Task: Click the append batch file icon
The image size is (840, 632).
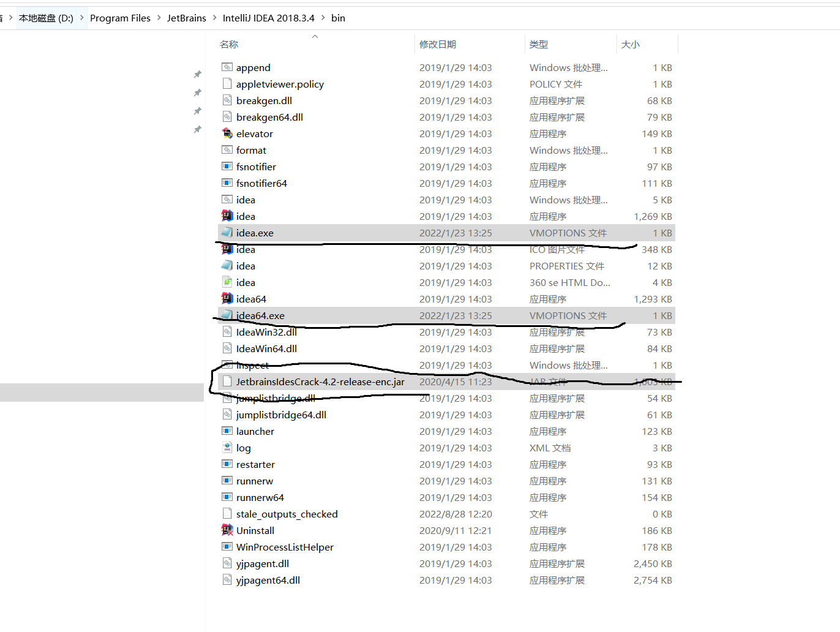Action: click(227, 67)
